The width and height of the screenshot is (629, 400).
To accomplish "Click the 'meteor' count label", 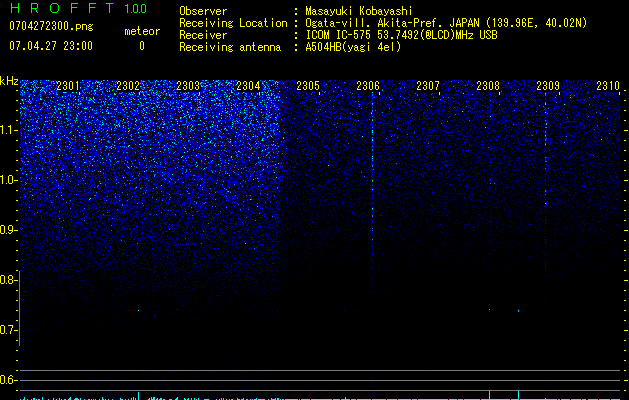I will pos(142,31).
